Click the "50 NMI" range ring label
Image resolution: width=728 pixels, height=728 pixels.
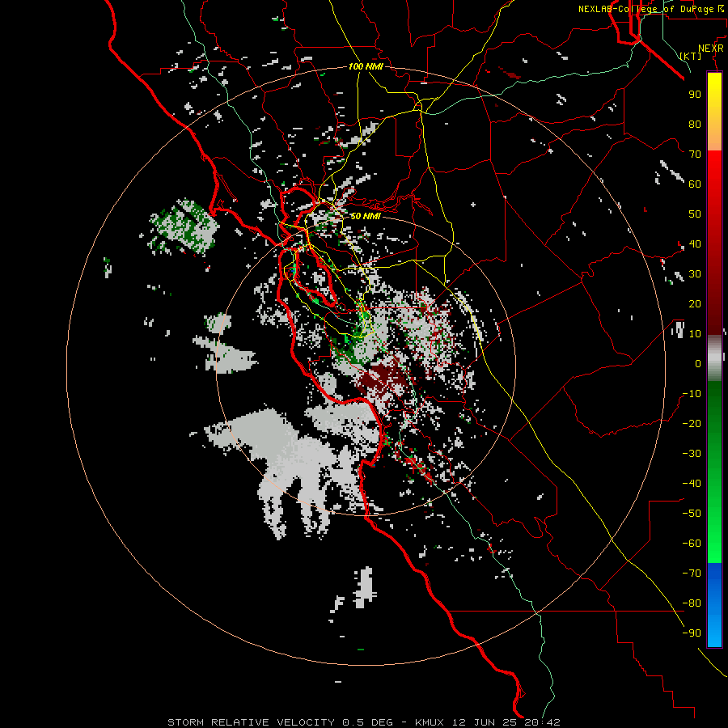pyautogui.click(x=366, y=216)
